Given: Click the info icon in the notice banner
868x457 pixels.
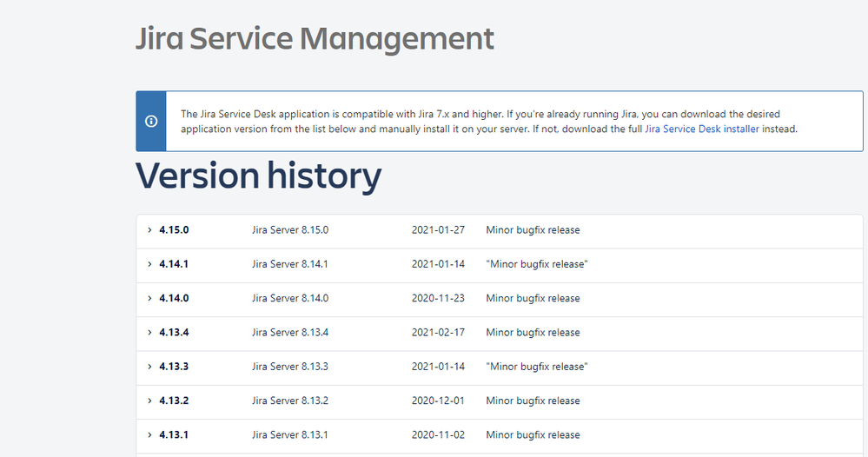Looking at the screenshot, I should click(x=151, y=121).
